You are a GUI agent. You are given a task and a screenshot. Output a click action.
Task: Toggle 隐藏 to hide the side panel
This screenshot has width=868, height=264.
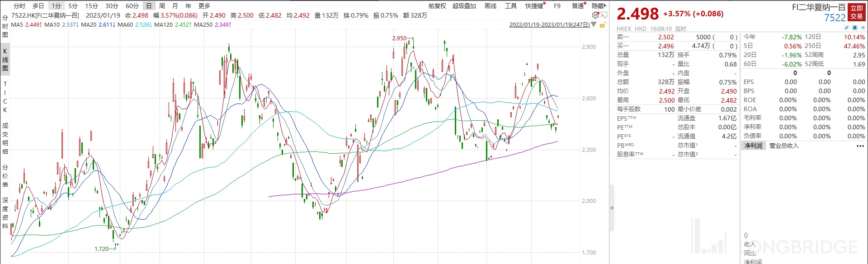coord(598,6)
